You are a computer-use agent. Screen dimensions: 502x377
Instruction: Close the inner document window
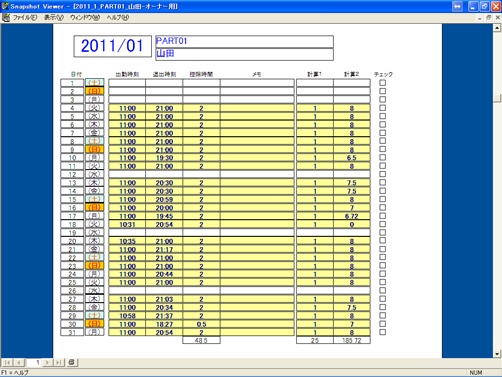coord(498,18)
